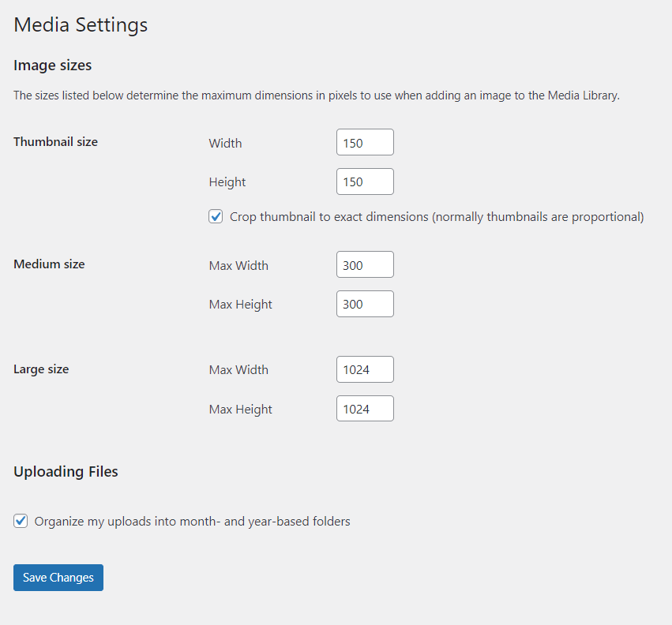Viewport: 672px width, 625px height.
Task: Click the Media Settings page heading
Action: click(x=81, y=24)
